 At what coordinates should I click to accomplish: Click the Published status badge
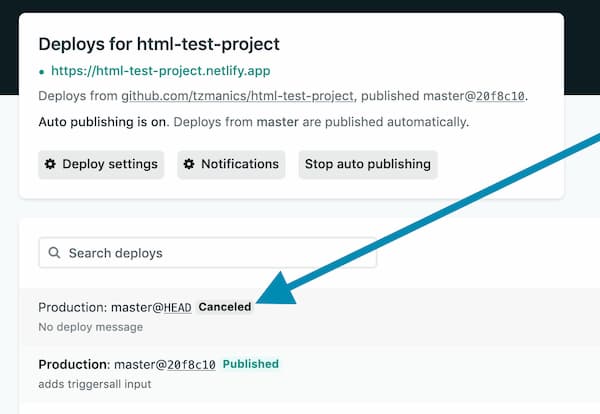pos(251,364)
